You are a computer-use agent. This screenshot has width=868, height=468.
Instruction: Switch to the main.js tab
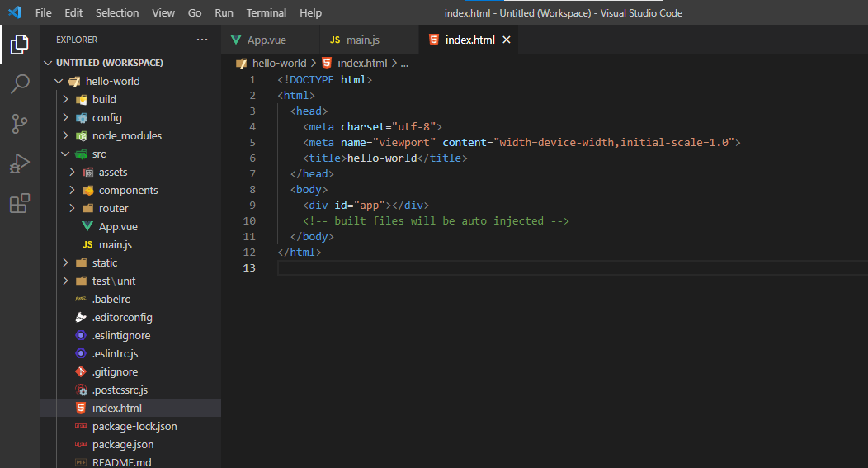click(363, 40)
